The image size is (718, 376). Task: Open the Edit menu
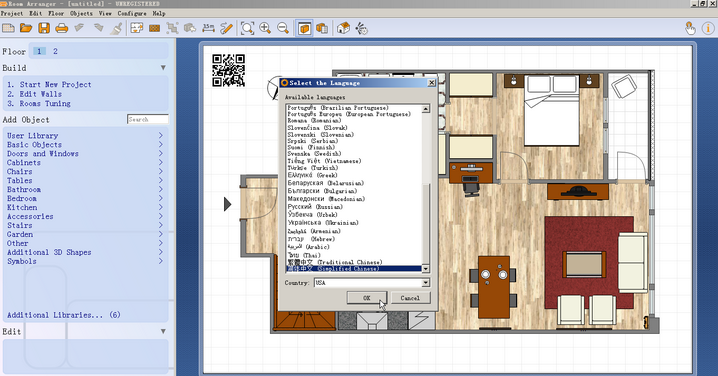click(35, 13)
